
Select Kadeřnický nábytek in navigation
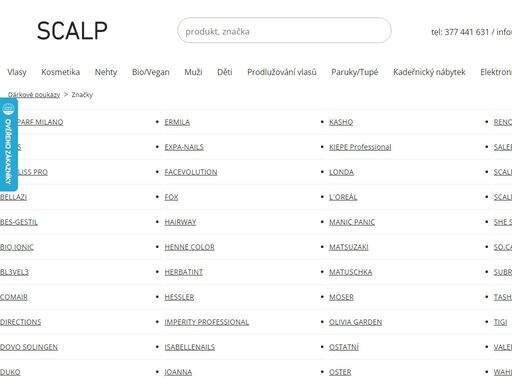click(x=429, y=72)
